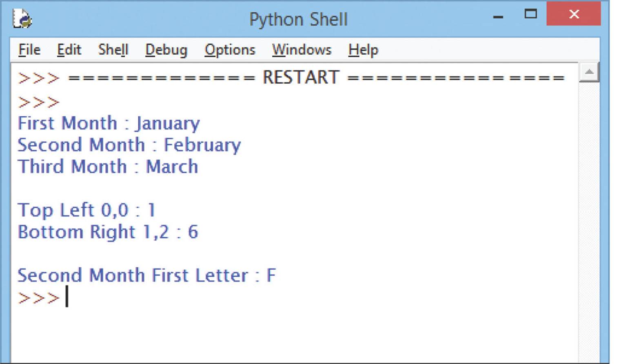This screenshot has width=623, height=364.
Task: Open the Help menu
Action: pos(363,50)
